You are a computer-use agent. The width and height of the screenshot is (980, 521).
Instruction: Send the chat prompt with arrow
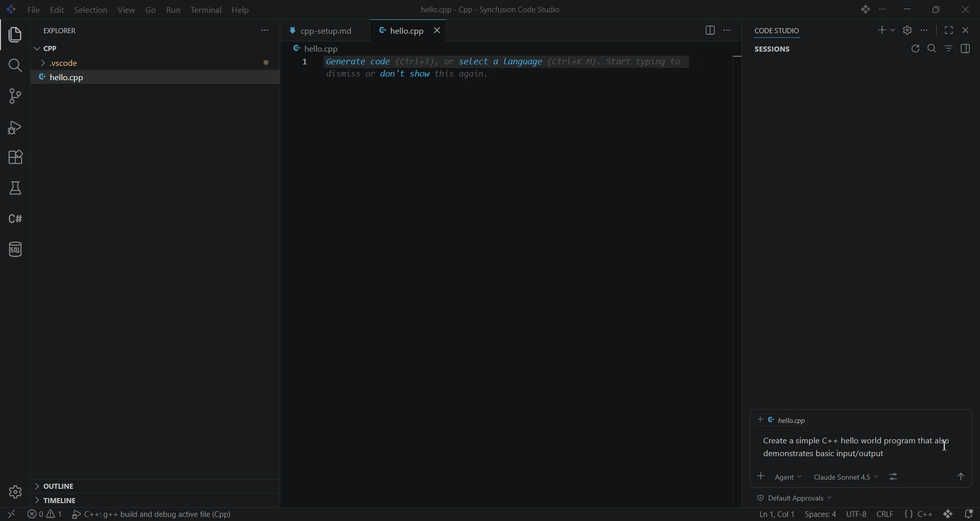coord(961,477)
